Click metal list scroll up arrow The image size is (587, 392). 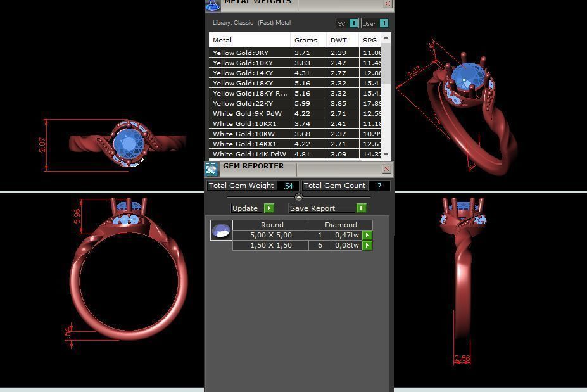click(x=386, y=38)
